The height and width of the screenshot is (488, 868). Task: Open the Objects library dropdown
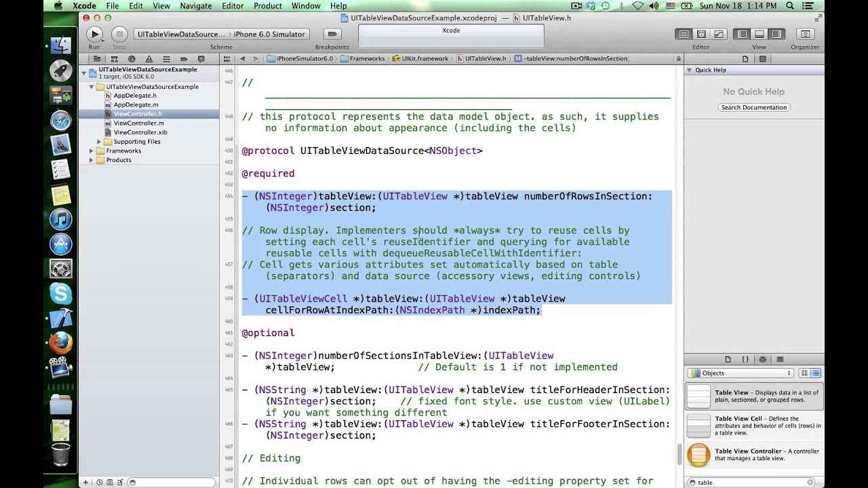click(x=741, y=373)
